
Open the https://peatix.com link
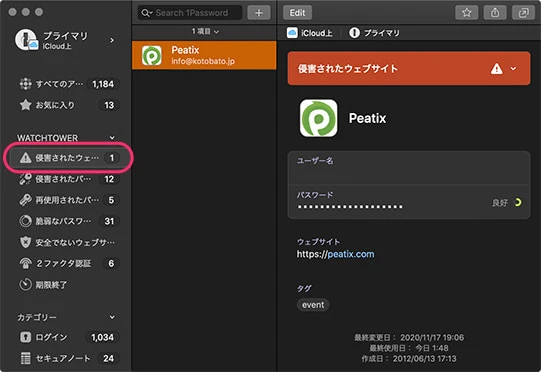pos(335,254)
